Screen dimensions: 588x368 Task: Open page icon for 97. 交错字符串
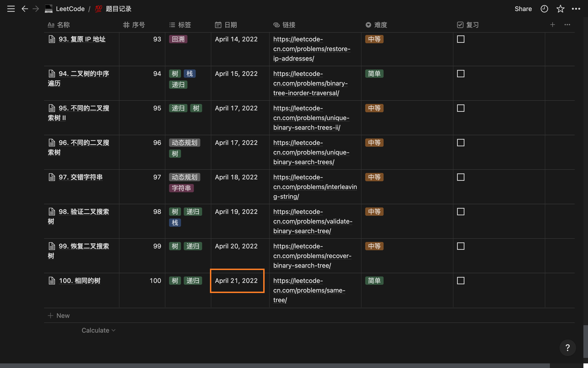pyautogui.click(x=52, y=177)
